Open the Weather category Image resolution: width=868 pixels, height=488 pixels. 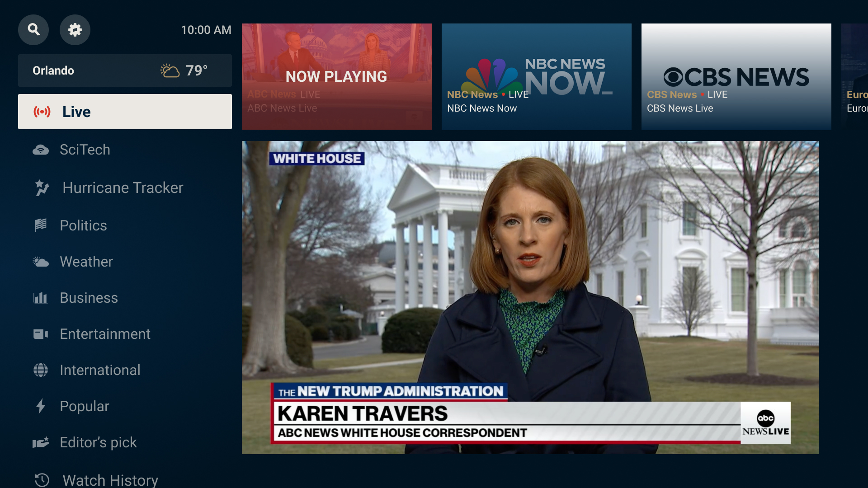point(86,262)
